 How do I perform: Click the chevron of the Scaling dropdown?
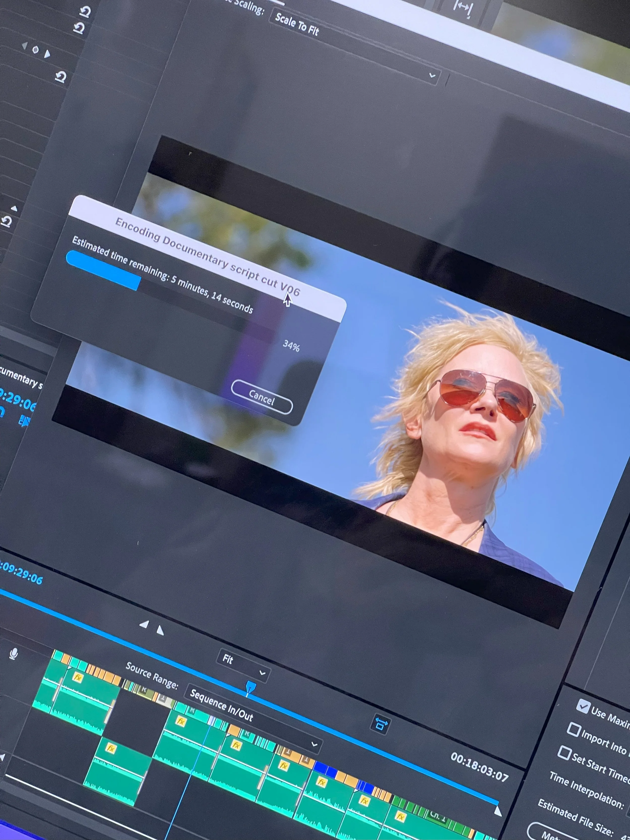[432, 75]
